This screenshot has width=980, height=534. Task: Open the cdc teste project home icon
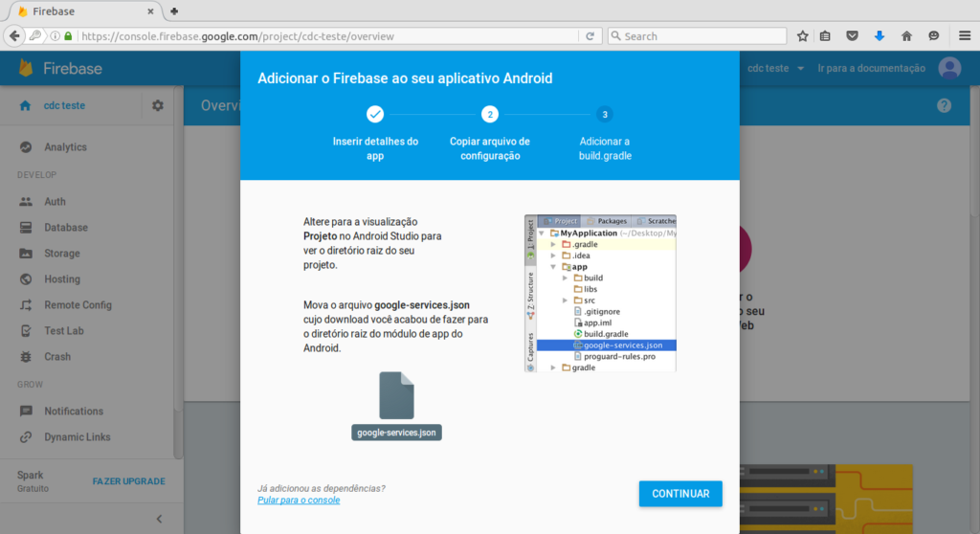tap(25, 105)
